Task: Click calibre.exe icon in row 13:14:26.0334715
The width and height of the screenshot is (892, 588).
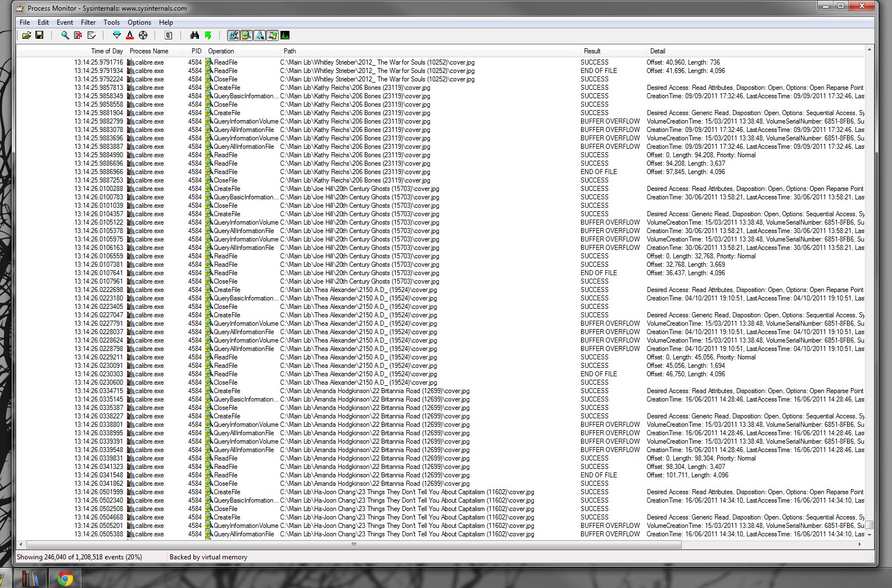Action: pyautogui.click(x=130, y=391)
